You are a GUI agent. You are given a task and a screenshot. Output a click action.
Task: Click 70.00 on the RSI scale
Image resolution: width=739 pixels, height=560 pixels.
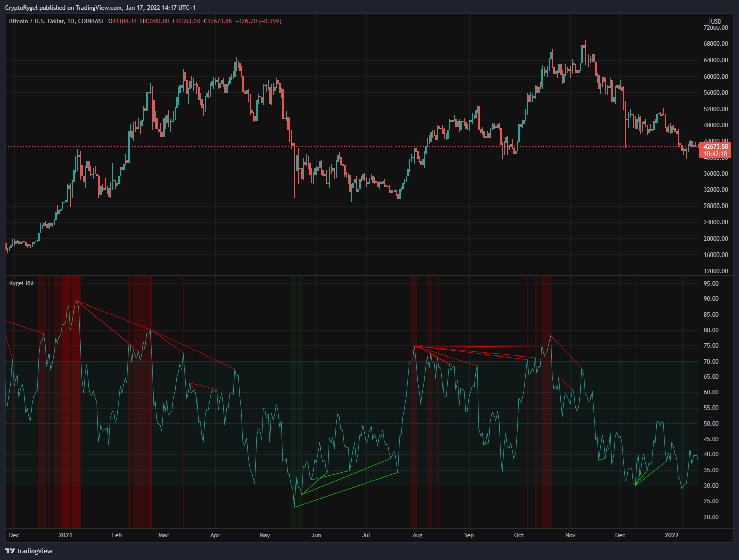711,362
